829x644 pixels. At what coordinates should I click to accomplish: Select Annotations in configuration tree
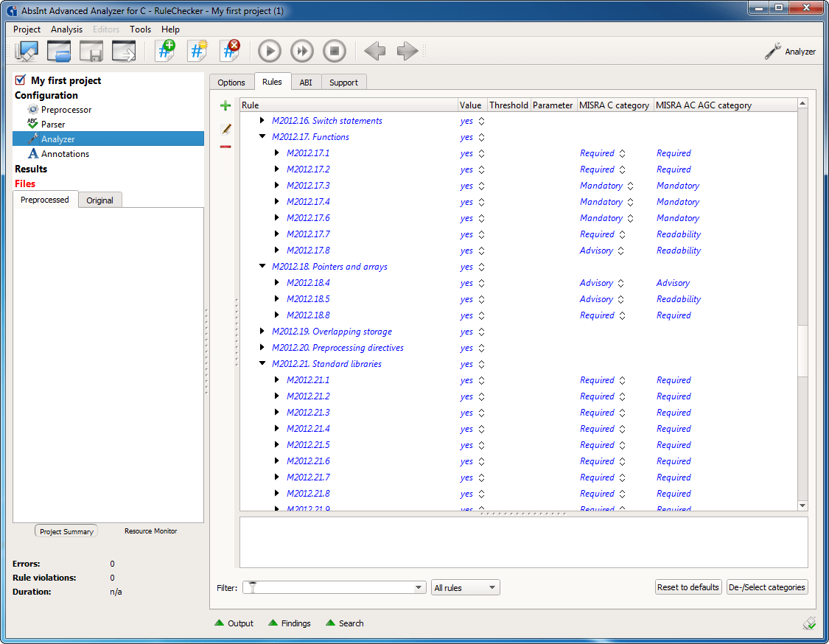coord(65,154)
